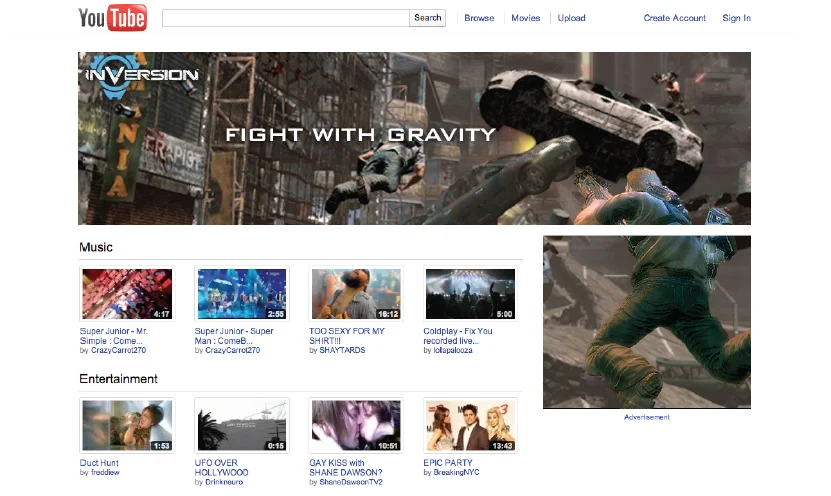This screenshot has width=831, height=496.
Task: Open the Browse menu link
Action: click(479, 18)
